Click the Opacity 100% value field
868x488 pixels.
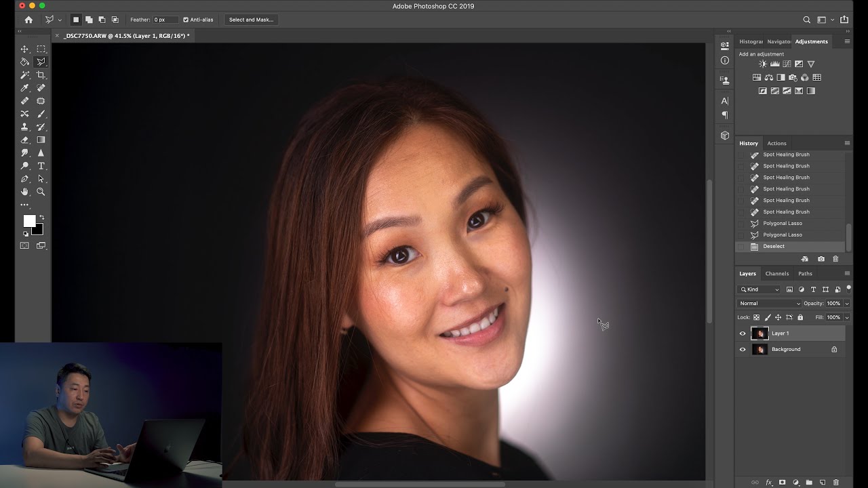tap(833, 304)
